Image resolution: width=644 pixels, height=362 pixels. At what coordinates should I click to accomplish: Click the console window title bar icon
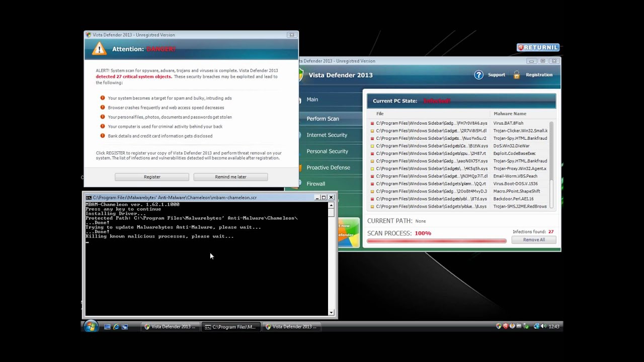point(89,198)
